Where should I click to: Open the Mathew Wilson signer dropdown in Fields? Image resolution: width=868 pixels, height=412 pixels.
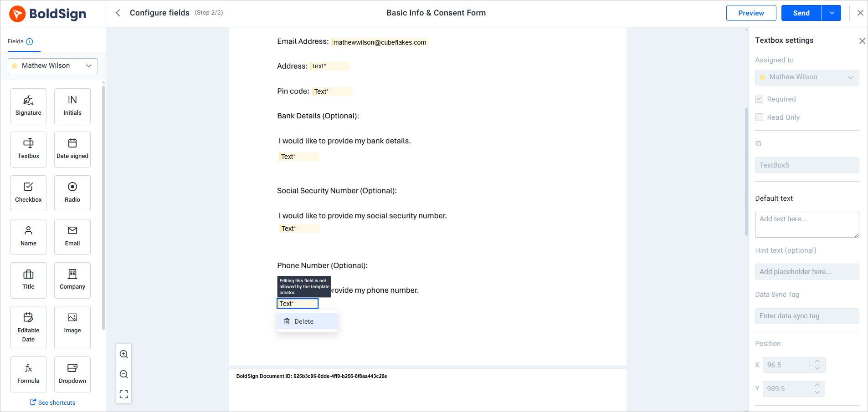(53, 66)
